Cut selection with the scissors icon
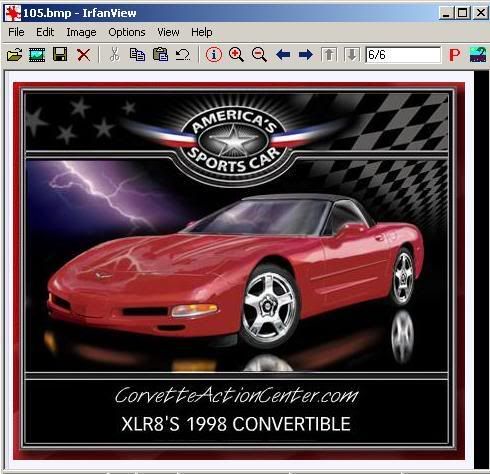Screen dimensions: 490x474 pos(115,54)
